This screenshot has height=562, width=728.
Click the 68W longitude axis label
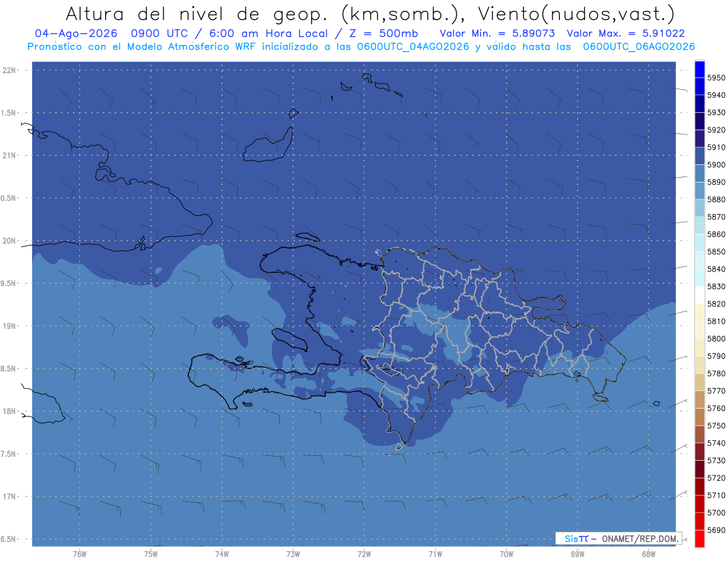click(x=649, y=554)
